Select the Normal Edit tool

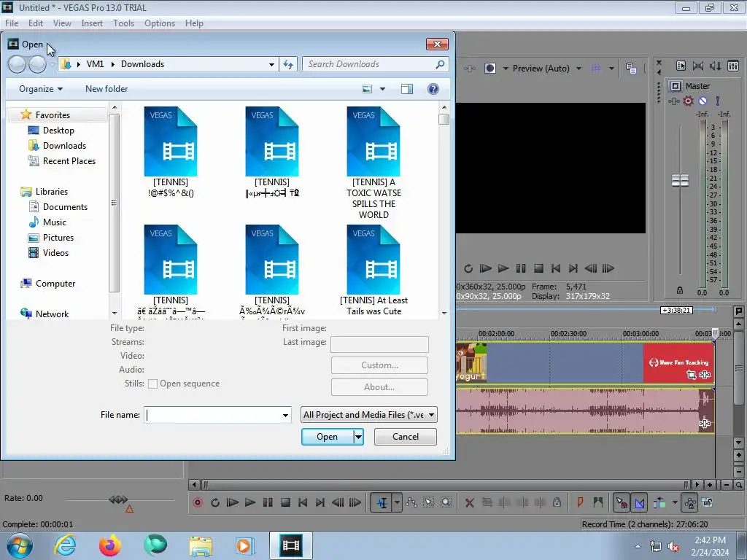coord(382,502)
